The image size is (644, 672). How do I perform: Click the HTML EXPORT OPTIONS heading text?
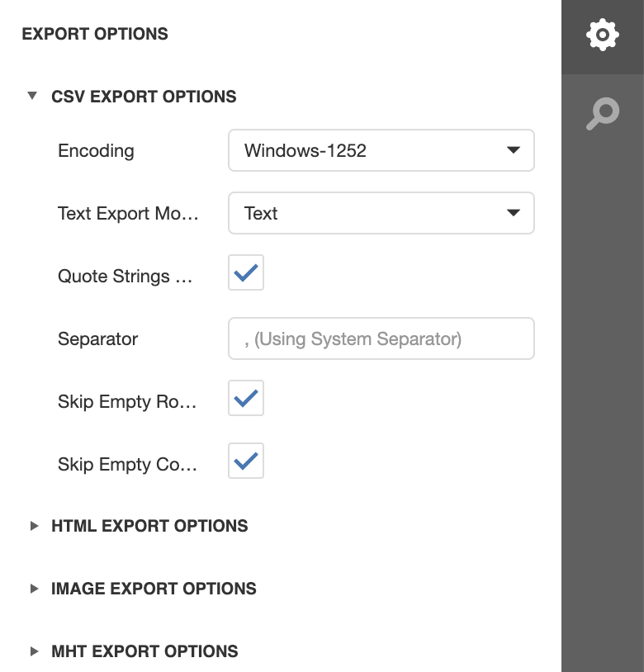tap(149, 526)
